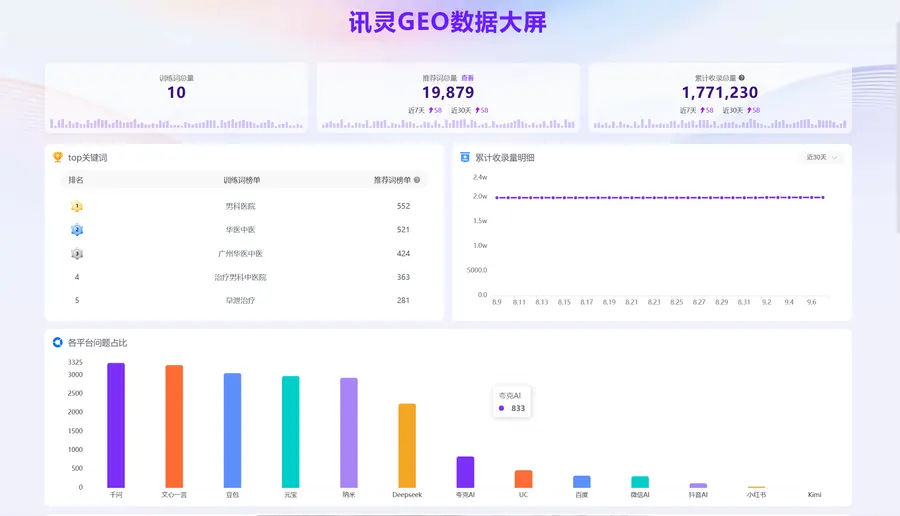
Task: Click the orange 文心一言 bar
Action: (x=174, y=426)
